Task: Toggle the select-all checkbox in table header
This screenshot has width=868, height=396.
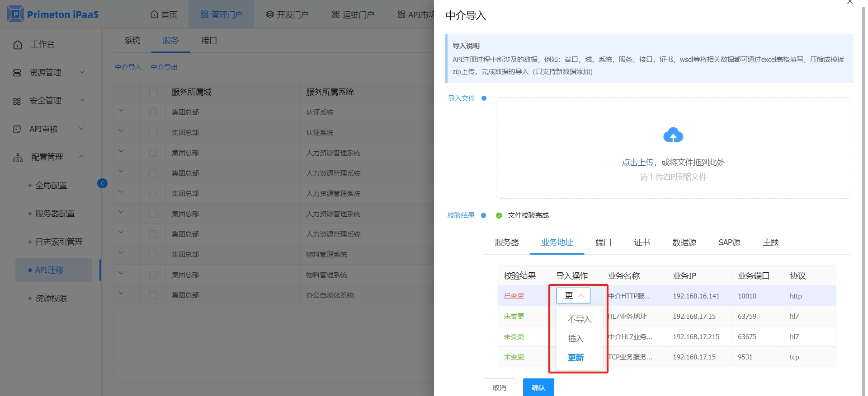Action: [x=153, y=92]
